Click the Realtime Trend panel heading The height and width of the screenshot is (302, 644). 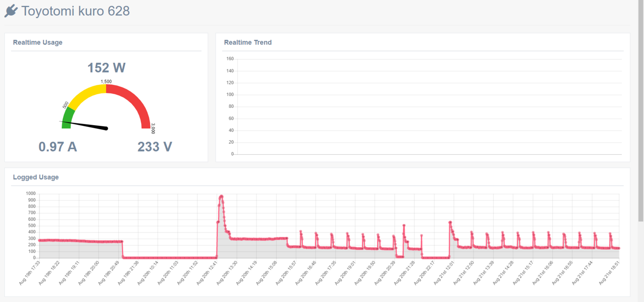pyautogui.click(x=248, y=42)
